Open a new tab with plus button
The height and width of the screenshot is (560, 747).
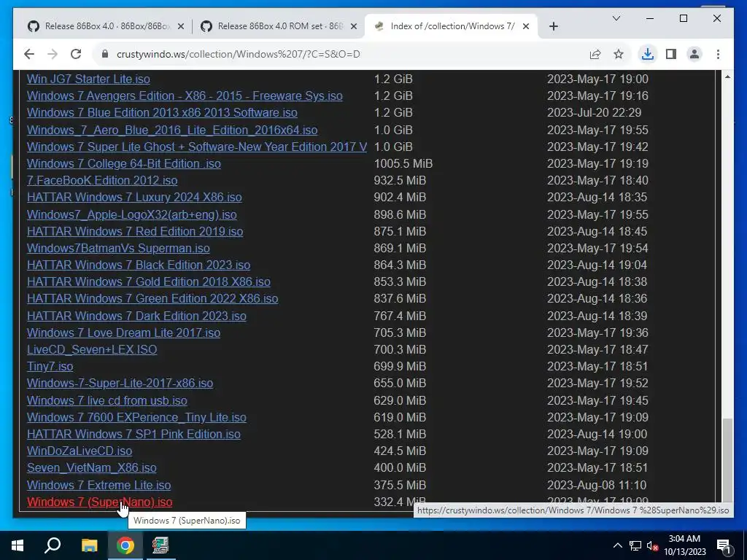pyautogui.click(x=553, y=26)
